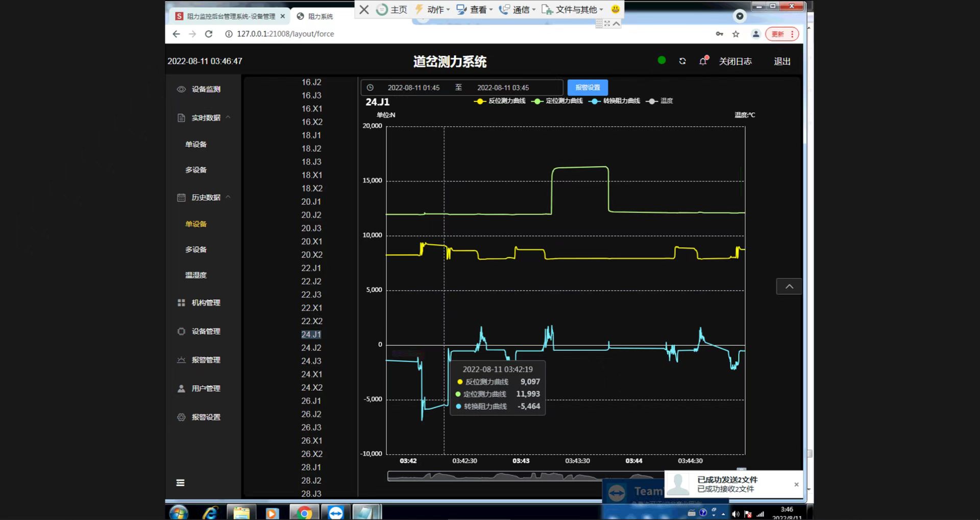The height and width of the screenshot is (520, 980).
Task: Click the hamburger menu icon at sidebar bottom
Action: pyautogui.click(x=180, y=483)
